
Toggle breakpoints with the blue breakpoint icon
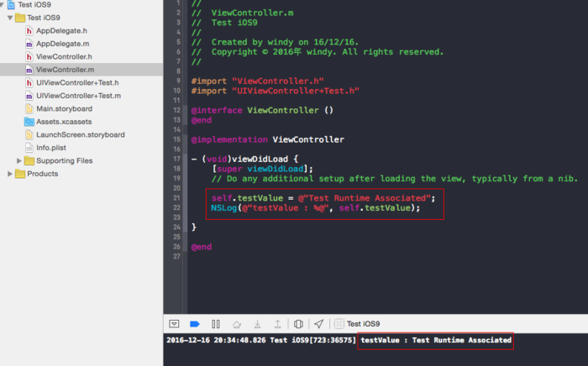click(195, 323)
